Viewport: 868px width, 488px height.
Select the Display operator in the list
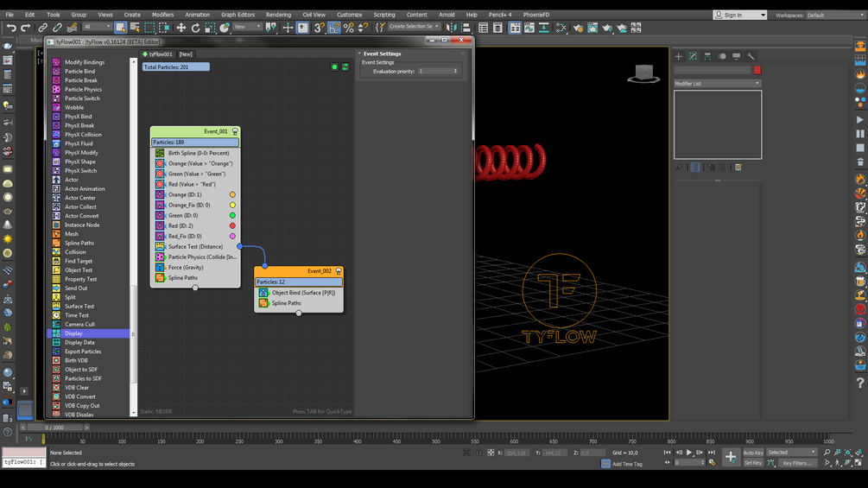coord(89,333)
